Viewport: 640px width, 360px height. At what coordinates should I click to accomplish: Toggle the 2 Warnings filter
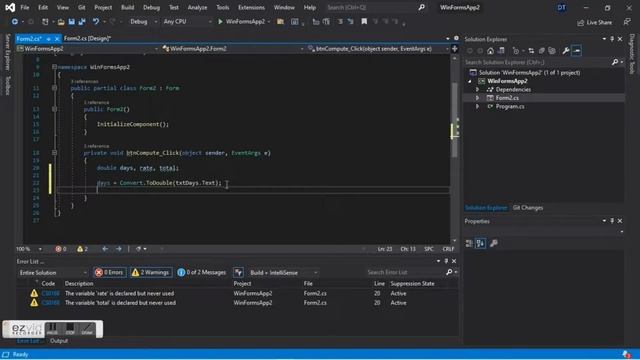point(151,272)
